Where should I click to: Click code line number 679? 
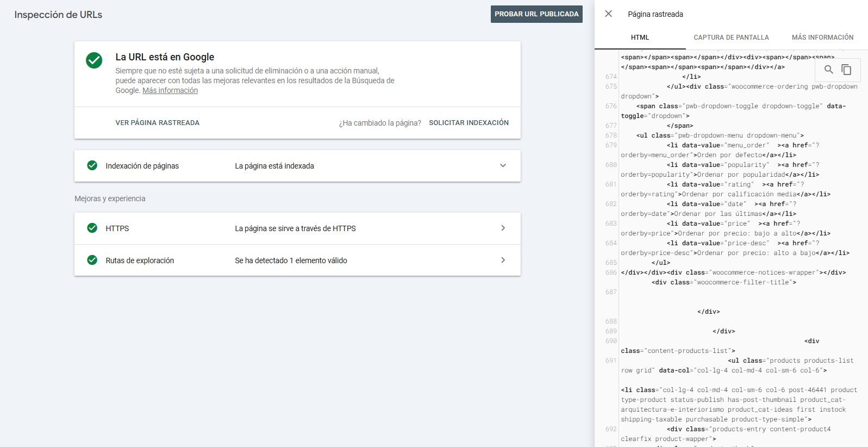(611, 145)
